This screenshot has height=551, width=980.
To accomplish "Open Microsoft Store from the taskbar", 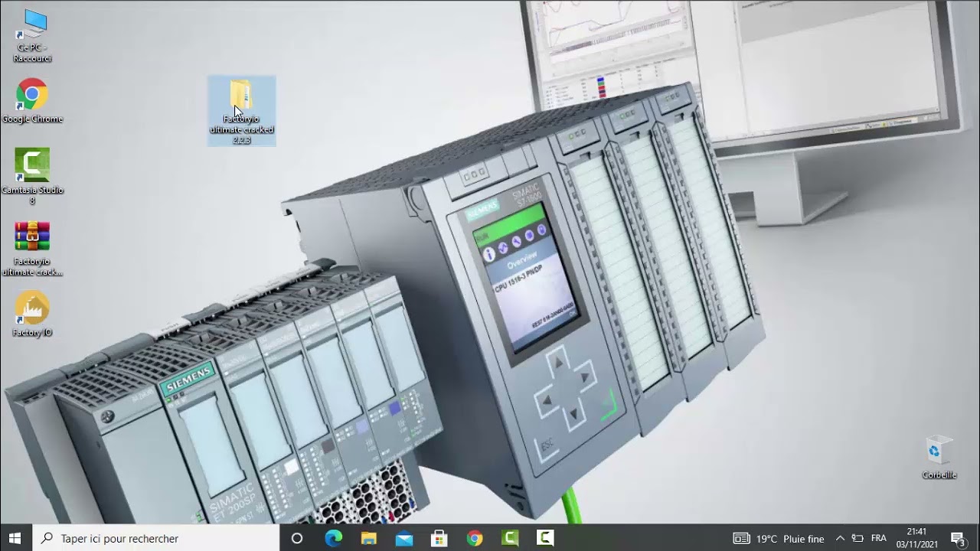I will click(x=439, y=539).
